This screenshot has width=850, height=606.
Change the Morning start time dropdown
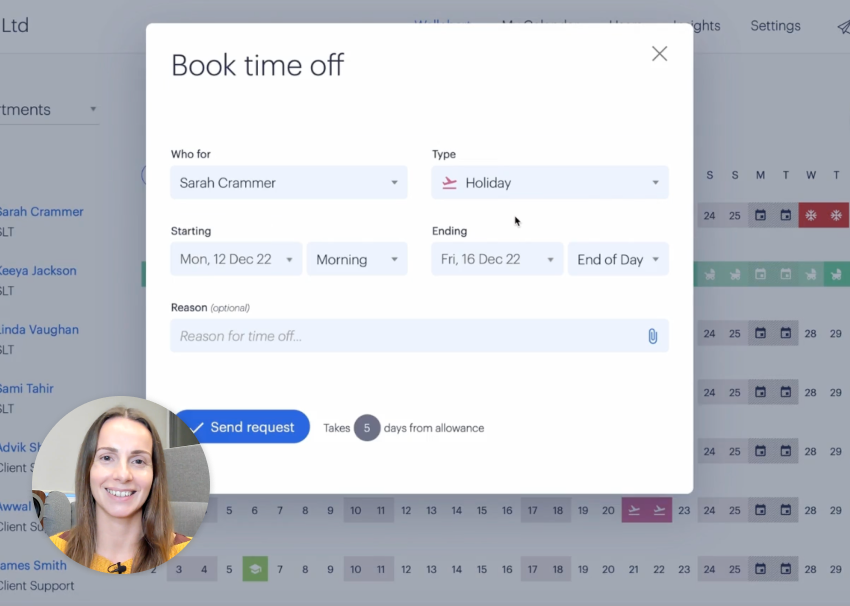point(356,260)
